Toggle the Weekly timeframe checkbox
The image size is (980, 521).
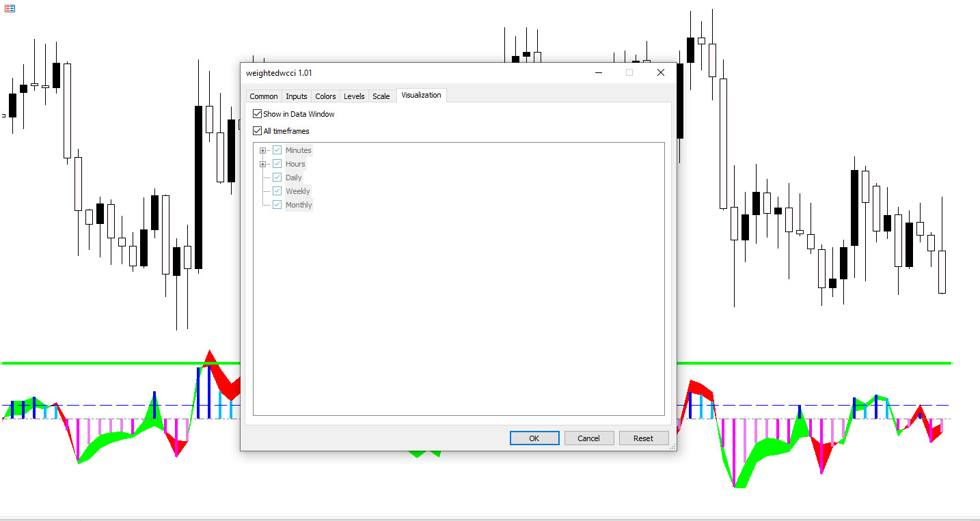coord(277,191)
